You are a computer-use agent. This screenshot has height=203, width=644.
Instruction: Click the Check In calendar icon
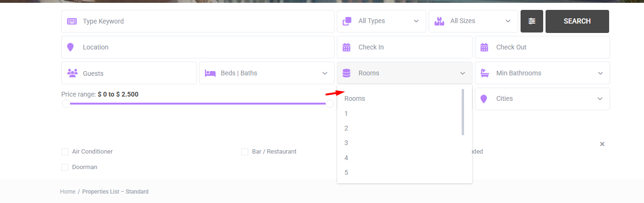click(x=347, y=47)
